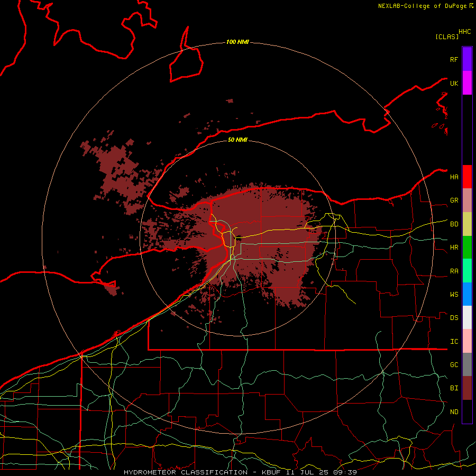Click the GC gray legend swatch
The image size is (476, 476).
point(467,364)
